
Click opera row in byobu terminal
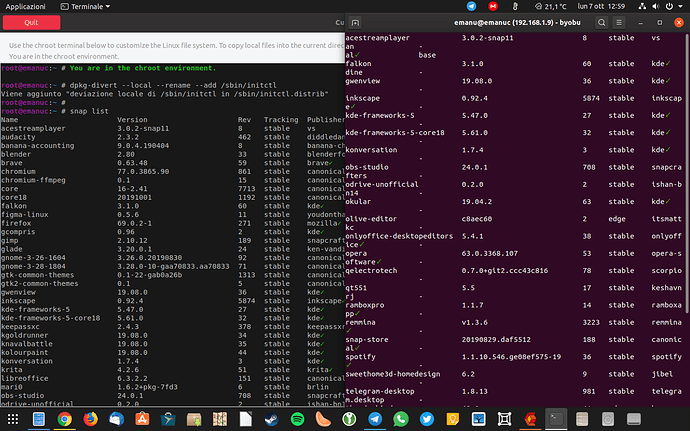click(516, 254)
